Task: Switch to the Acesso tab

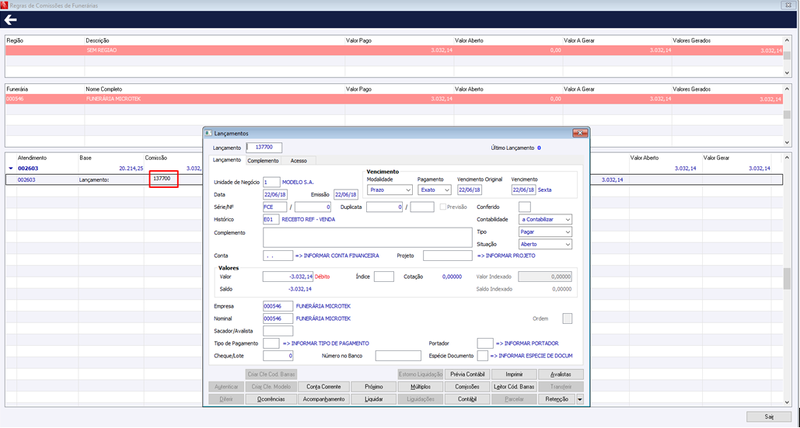Action: pos(299,161)
